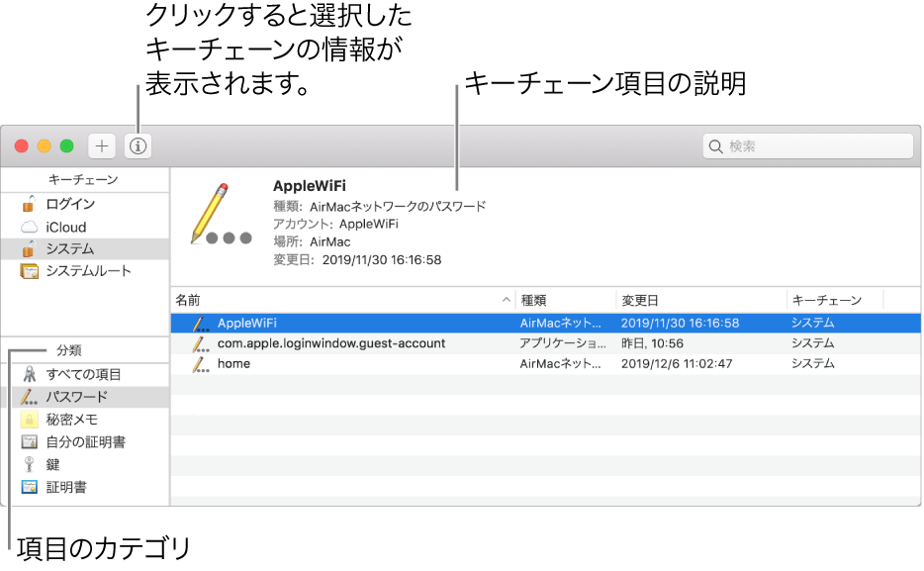924x571 pixels.
Task: Select the 自分の証明書 category
Action: (85, 442)
